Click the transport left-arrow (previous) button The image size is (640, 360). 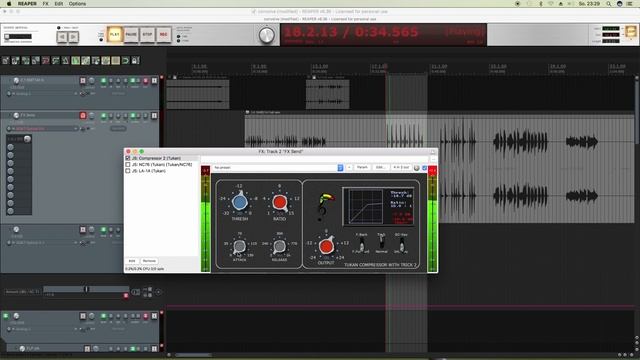pyautogui.click(x=62, y=37)
